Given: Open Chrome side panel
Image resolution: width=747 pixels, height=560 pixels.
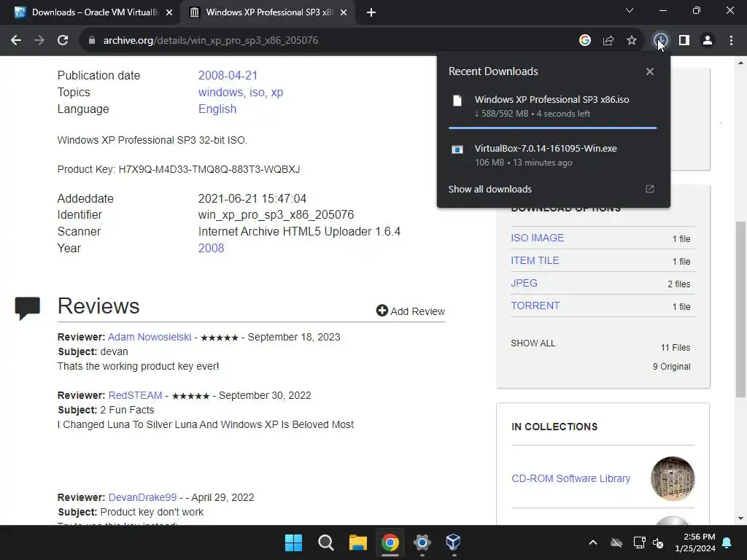Looking at the screenshot, I should tap(684, 41).
